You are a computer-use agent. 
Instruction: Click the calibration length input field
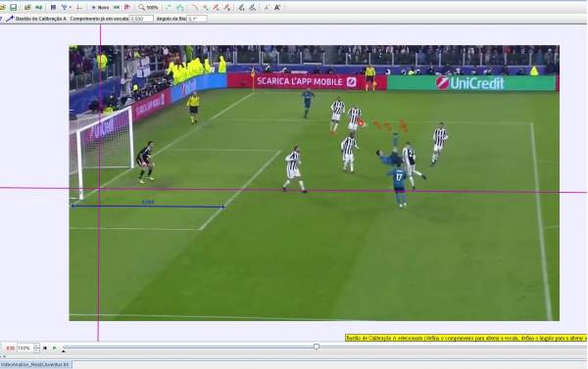[141, 19]
